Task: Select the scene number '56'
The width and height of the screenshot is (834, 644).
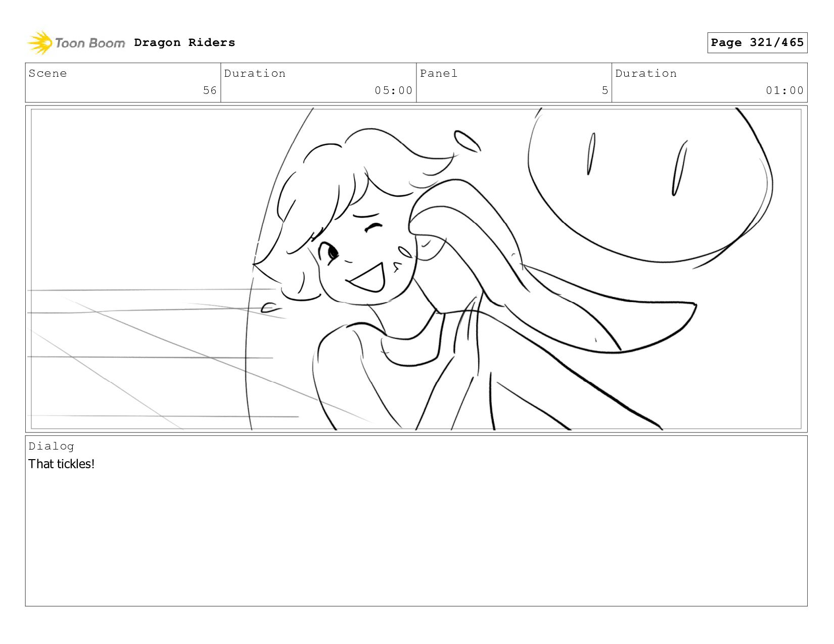Action: [210, 90]
